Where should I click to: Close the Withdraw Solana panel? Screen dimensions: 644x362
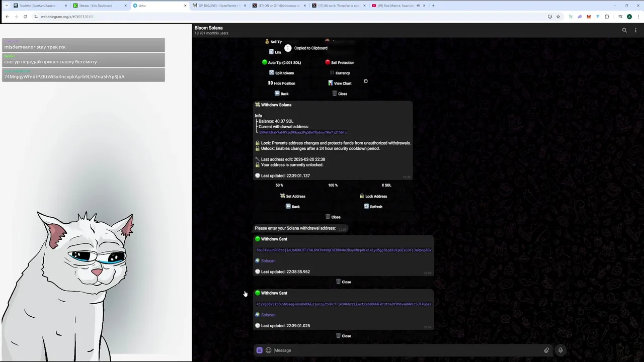tap(333, 217)
